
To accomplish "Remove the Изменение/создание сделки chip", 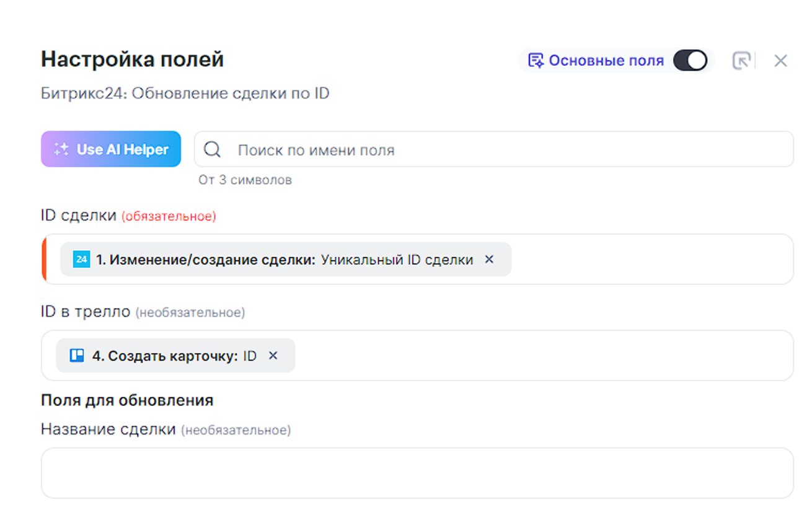I will (489, 260).
